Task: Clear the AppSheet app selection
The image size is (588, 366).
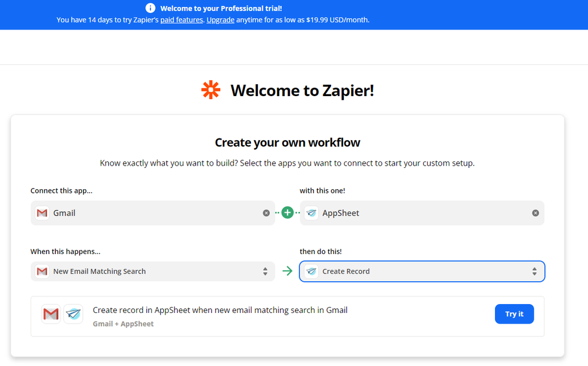Action: (536, 213)
